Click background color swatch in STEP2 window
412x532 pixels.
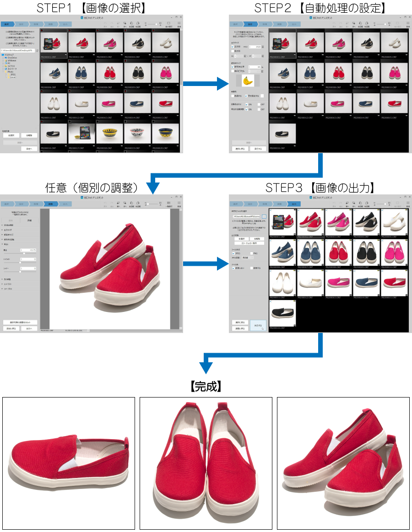tap(262, 96)
